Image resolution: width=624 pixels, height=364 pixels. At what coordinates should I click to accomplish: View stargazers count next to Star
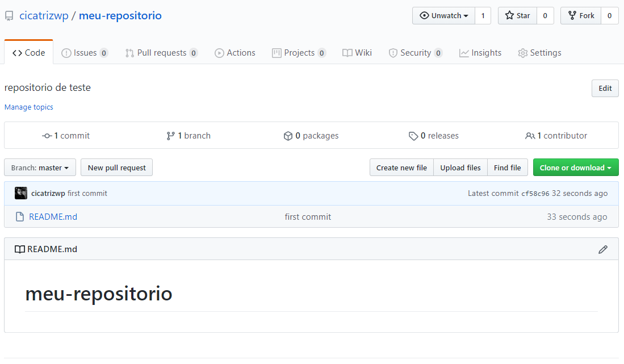coord(545,16)
